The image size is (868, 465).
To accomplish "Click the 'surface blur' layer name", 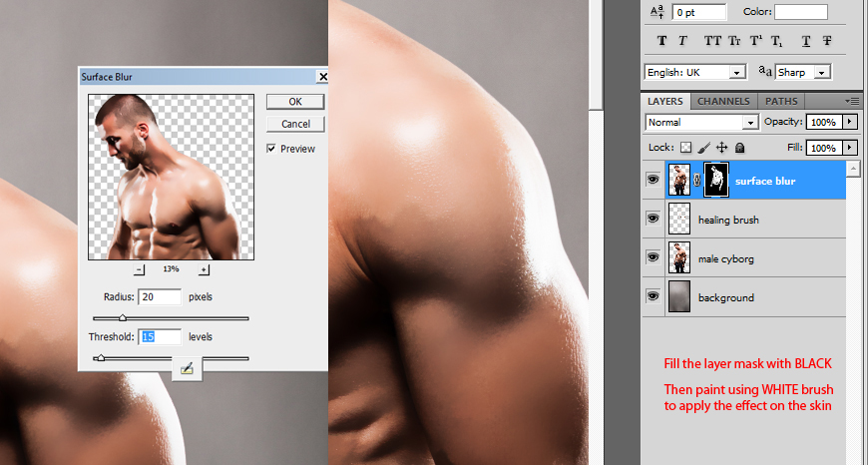I will click(765, 181).
